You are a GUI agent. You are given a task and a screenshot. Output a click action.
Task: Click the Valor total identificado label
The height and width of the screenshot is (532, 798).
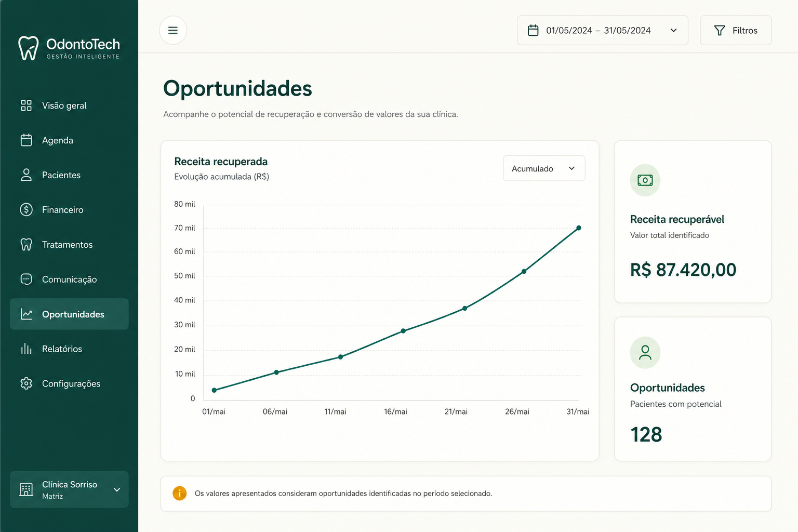pyautogui.click(x=669, y=235)
